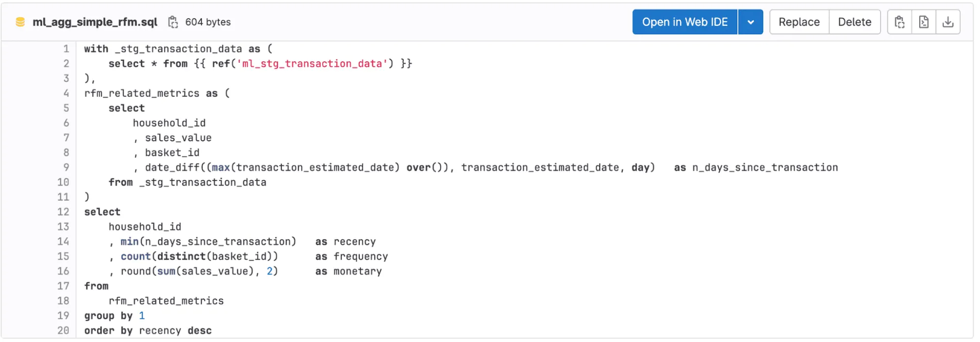Click the ml_agg_simple_rfm.sql file name

coord(95,22)
